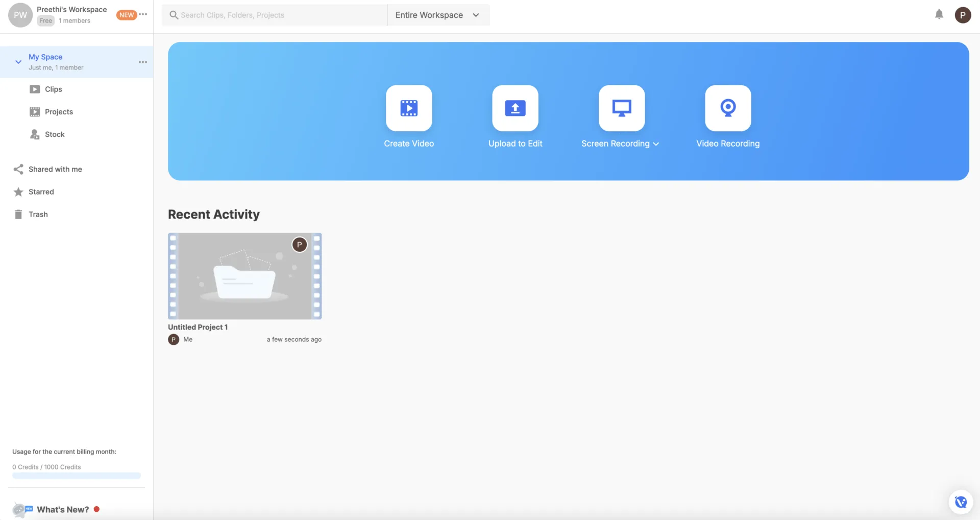Click the '0 Credits / 1000 Credits' text
This screenshot has height=520, width=980.
[46, 467]
